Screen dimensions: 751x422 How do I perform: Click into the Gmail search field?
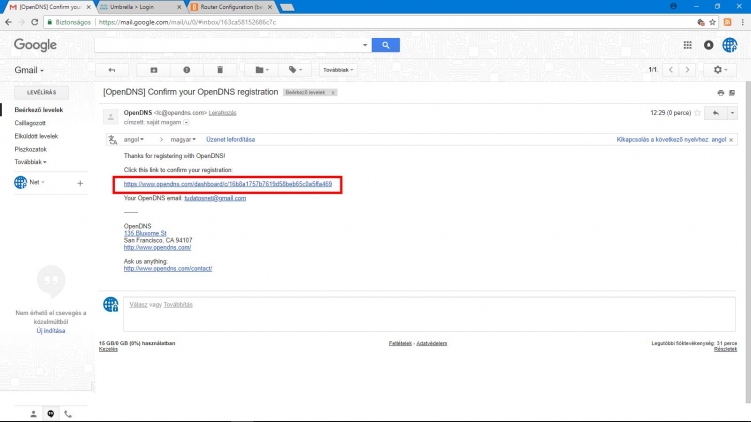[228, 45]
